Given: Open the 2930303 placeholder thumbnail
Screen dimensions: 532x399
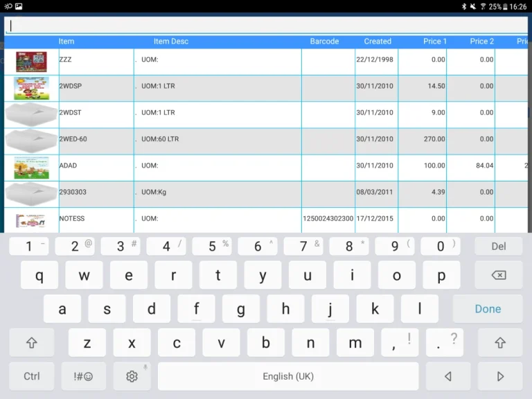Looking at the screenshot, I should (31, 194).
